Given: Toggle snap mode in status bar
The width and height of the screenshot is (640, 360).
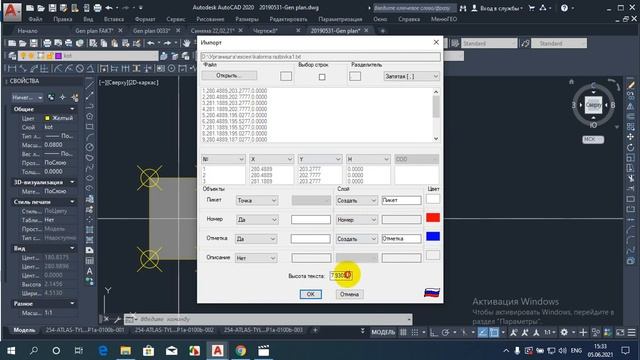Looking at the screenshot, I should (415, 332).
